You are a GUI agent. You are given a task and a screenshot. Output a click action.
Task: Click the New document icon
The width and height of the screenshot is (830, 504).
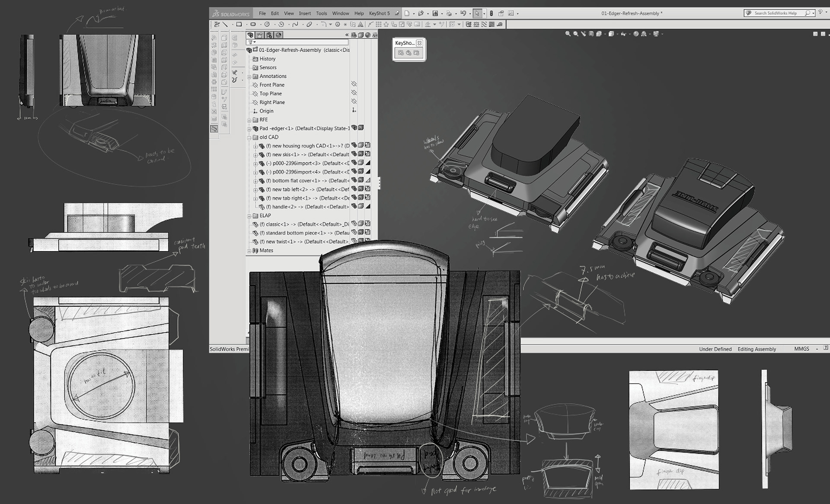pyautogui.click(x=407, y=13)
